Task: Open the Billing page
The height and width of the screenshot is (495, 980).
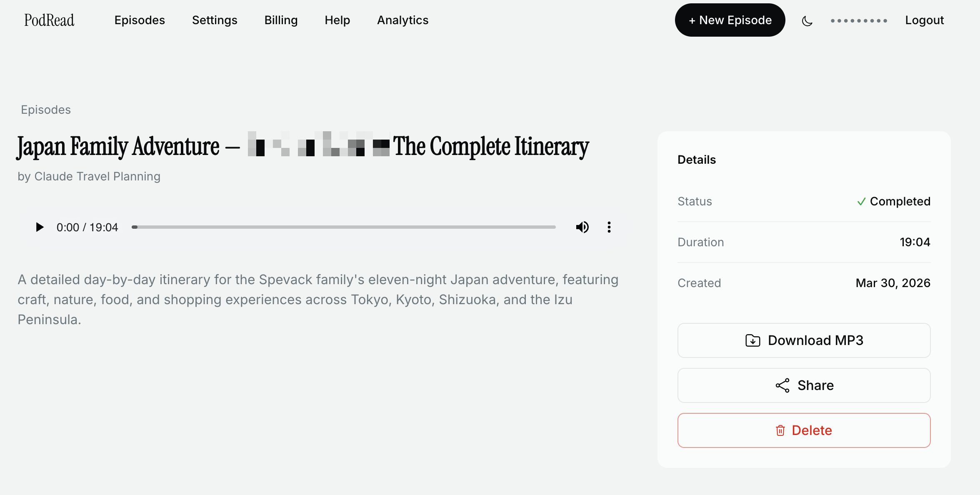Action: coord(281,20)
